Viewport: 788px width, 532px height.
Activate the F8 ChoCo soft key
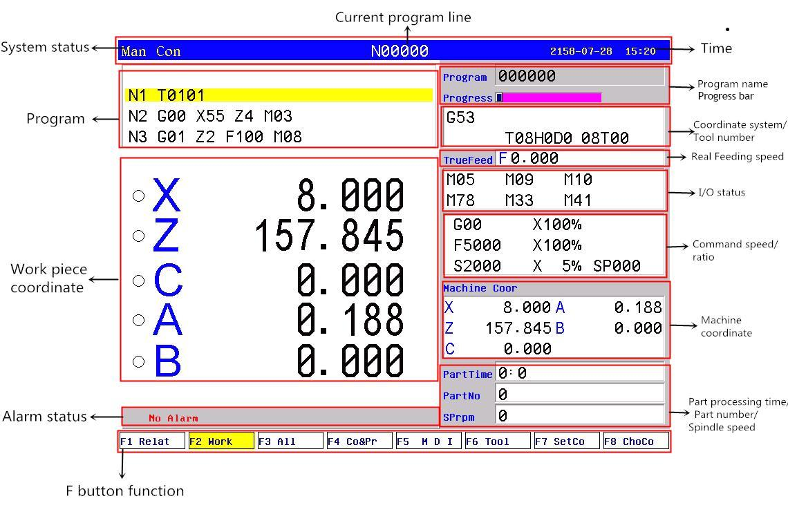point(636,441)
